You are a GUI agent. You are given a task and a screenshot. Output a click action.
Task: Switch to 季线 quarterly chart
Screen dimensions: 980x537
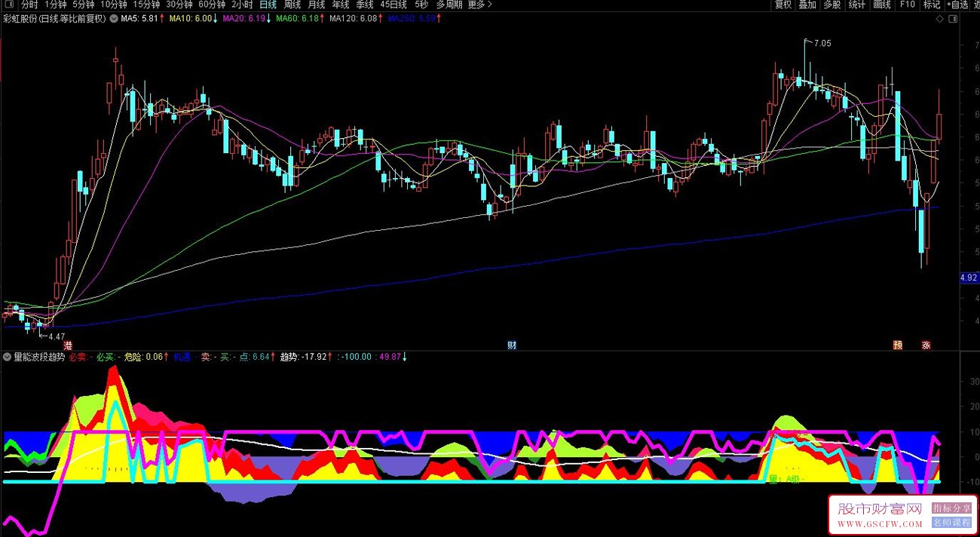pos(365,5)
